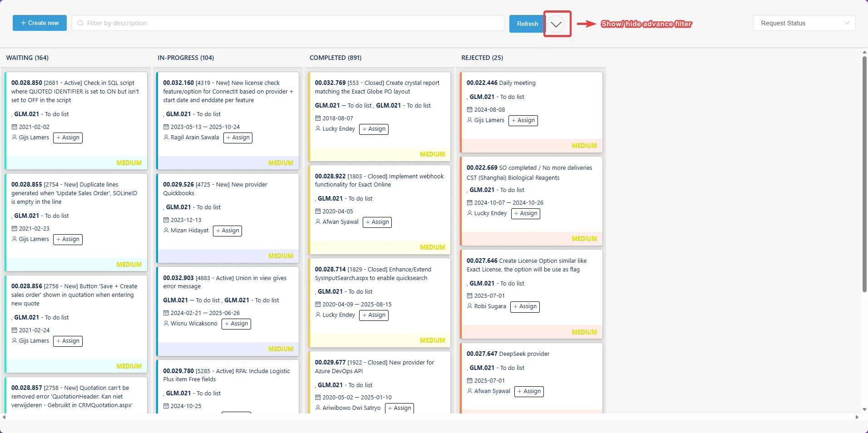Click Assign on card 00.028.850
Viewport: 868px width, 433px height.
[68, 138]
